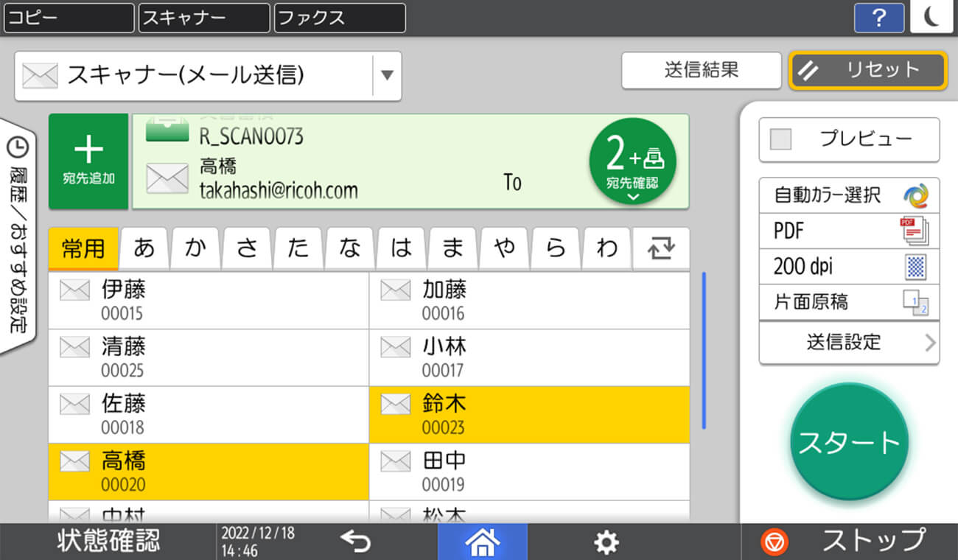Viewport: 958px width, 560px height.
Task: Open the か kana index tab
Action: point(195,249)
